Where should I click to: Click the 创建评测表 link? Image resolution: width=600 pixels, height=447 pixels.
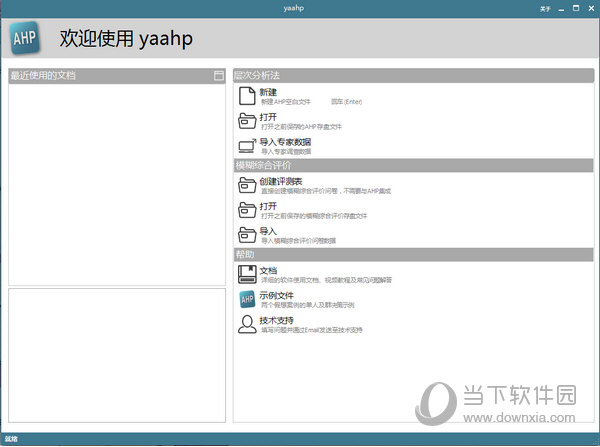tap(281, 181)
